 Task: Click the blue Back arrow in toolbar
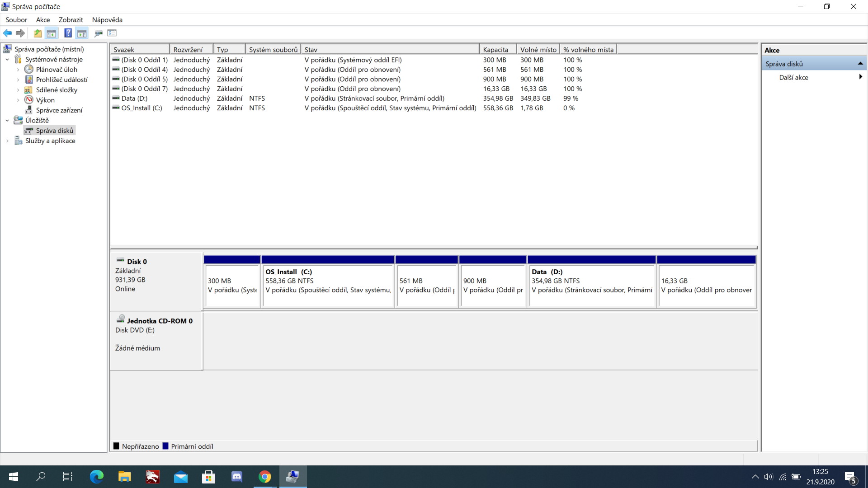[7, 33]
